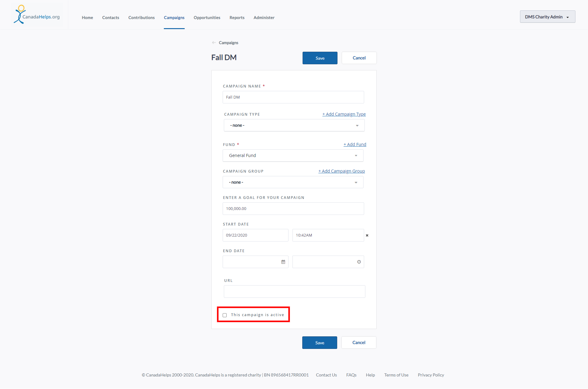The height and width of the screenshot is (389, 588).
Task: Open the Administer menu item
Action: point(264,17)
